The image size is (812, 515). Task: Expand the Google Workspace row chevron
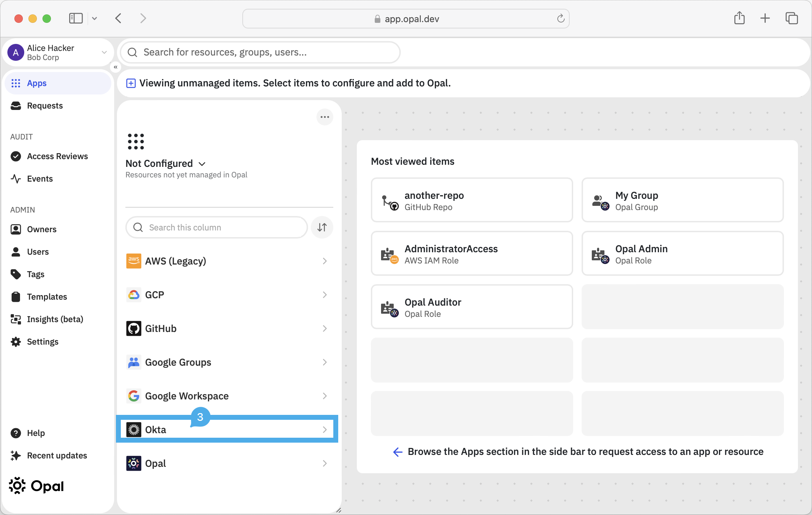coord(325,396)
